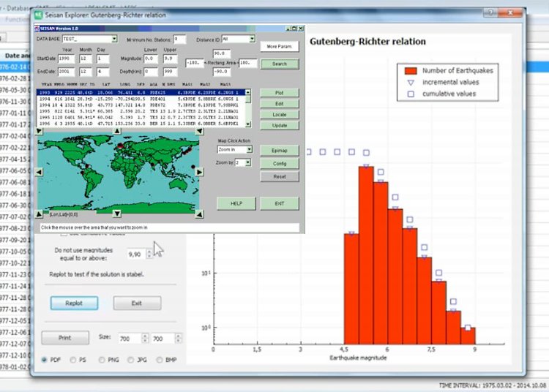Click the event list scrollbar up arrow

pyautogui.click(x=248, y=92)
